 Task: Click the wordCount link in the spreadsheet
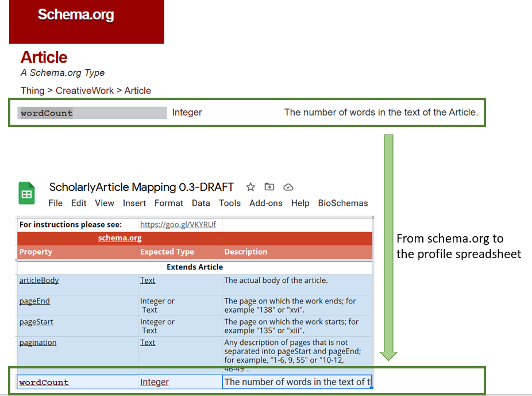pyautogui.click(x=44, y=382)
